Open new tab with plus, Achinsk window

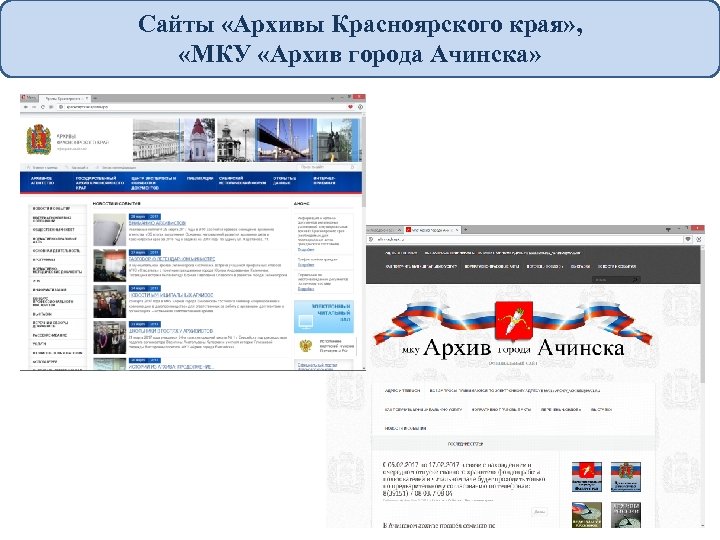(x=465, y=229)
